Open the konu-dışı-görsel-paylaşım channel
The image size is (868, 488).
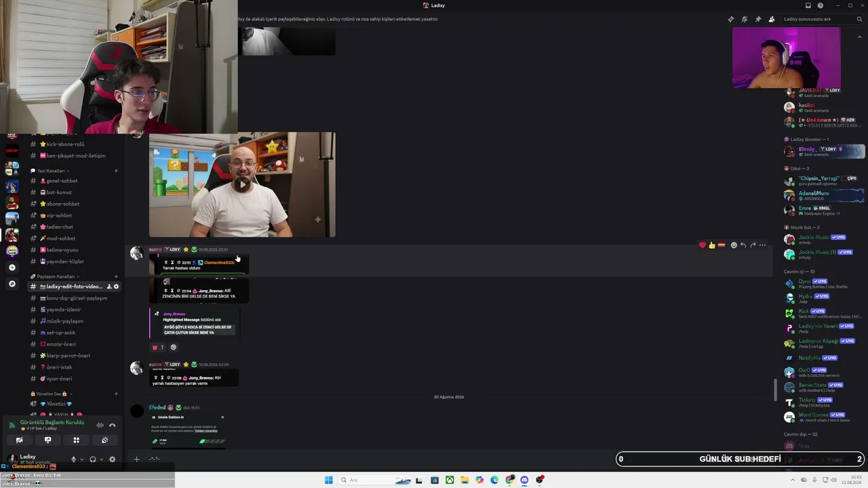(73, 298)
